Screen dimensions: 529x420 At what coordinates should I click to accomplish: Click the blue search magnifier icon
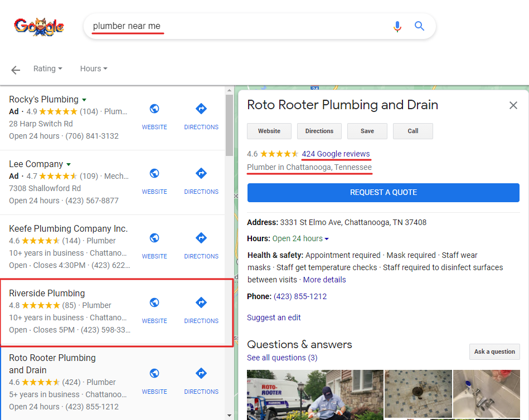click(419, 26)
